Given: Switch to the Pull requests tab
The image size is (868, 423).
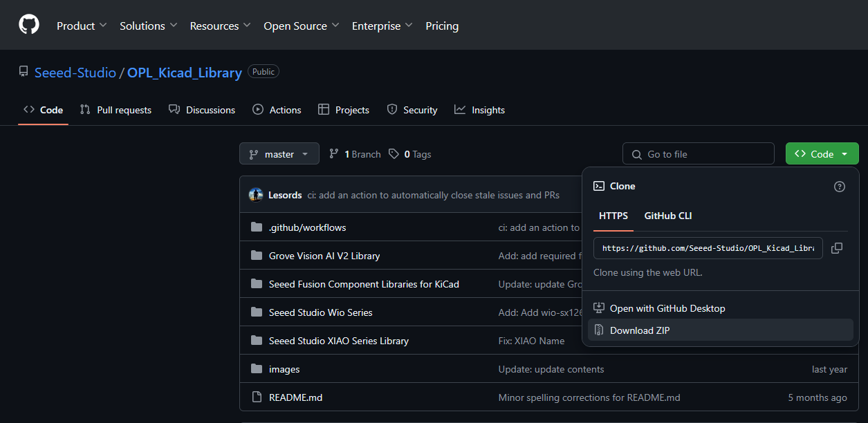Looking at the screenshot, I should 116,110.
